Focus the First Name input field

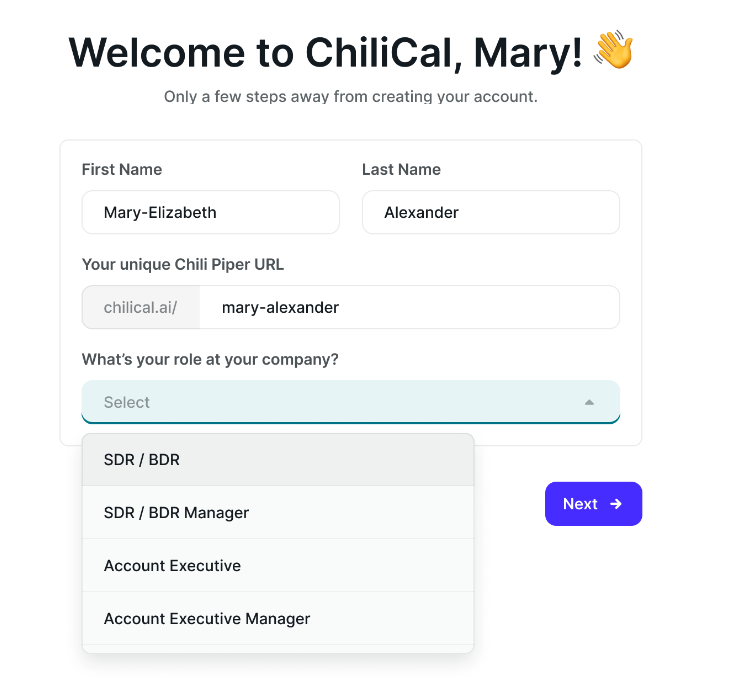[x=211, y=212]
